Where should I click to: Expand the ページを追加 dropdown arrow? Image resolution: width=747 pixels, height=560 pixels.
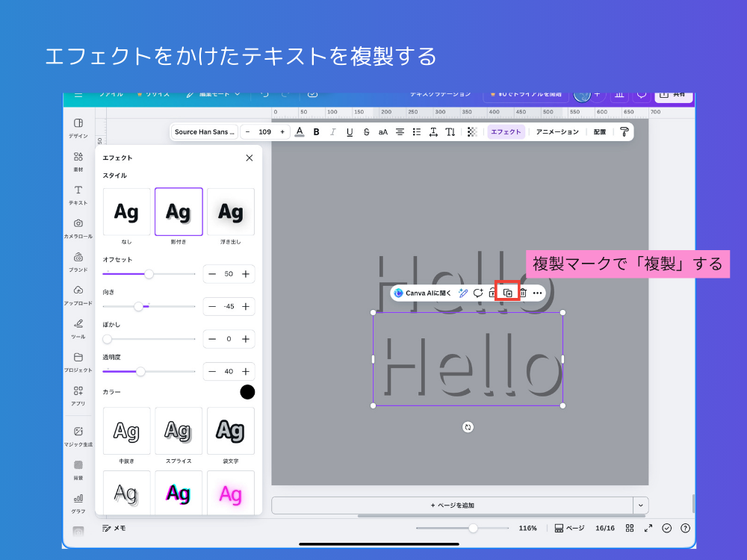coord(640,505)
